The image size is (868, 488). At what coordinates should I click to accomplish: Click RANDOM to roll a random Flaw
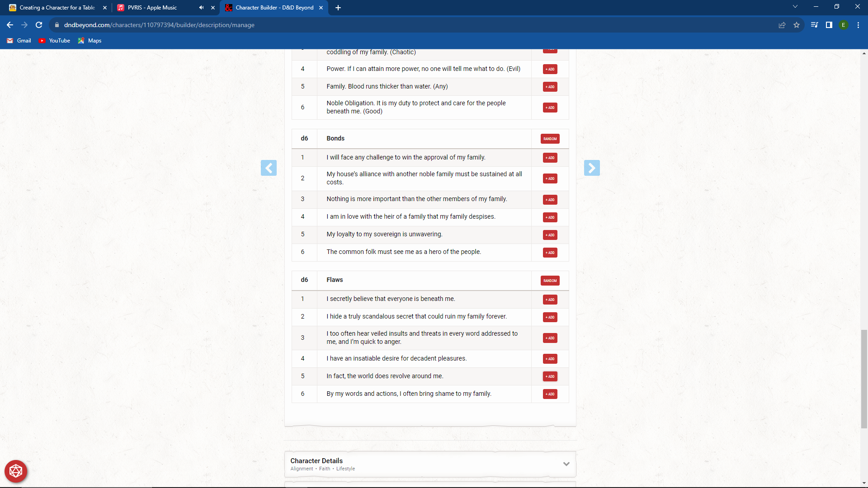point(550,280)
